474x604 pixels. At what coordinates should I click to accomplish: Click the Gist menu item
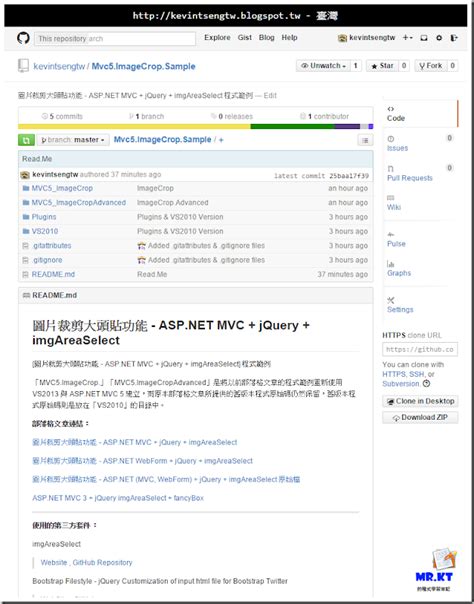click(245, 37)
